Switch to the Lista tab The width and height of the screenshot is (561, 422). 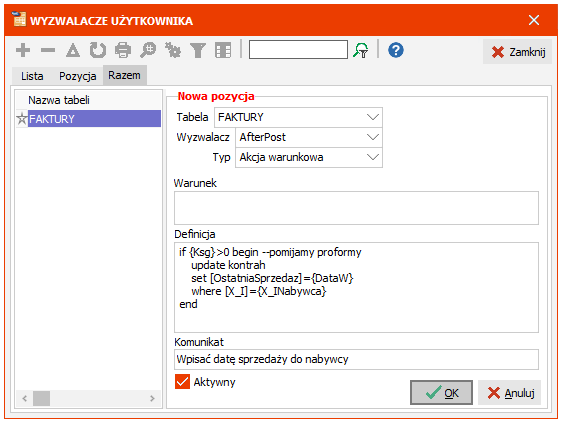[32, 76]
